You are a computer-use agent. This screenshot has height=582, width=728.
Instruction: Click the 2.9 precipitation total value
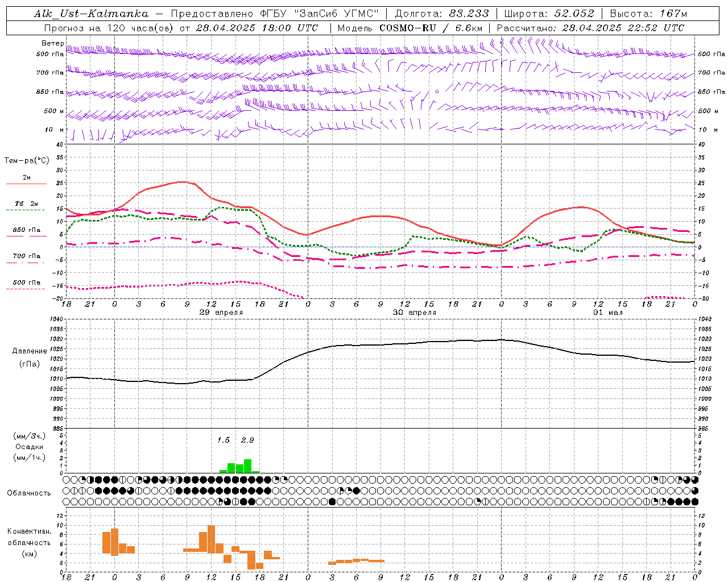(x=247, y=440)
